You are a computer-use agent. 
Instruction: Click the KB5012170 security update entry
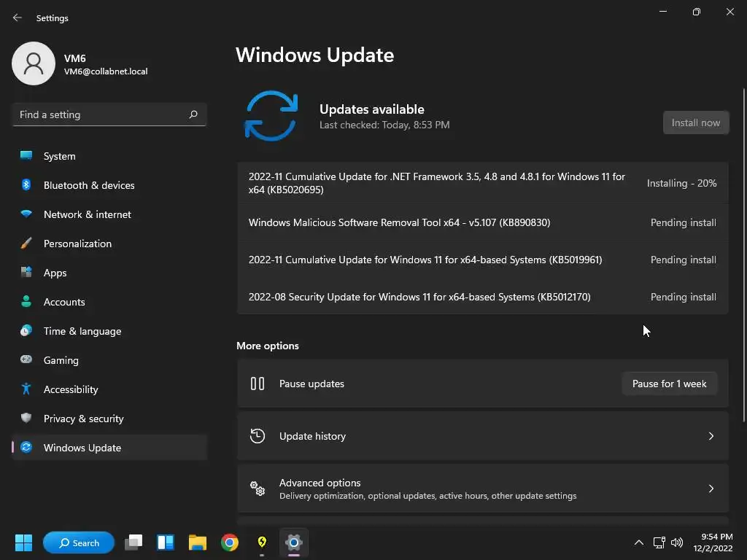pos(483,297)
